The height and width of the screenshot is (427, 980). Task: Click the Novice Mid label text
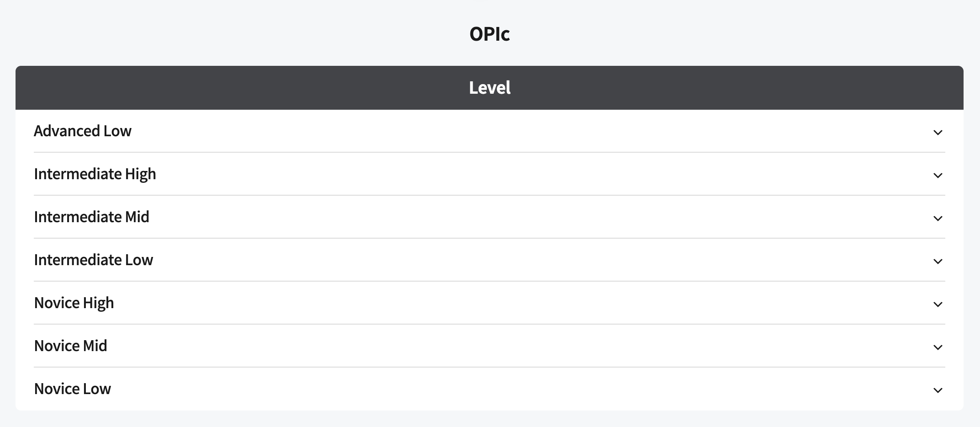[71, 346]
